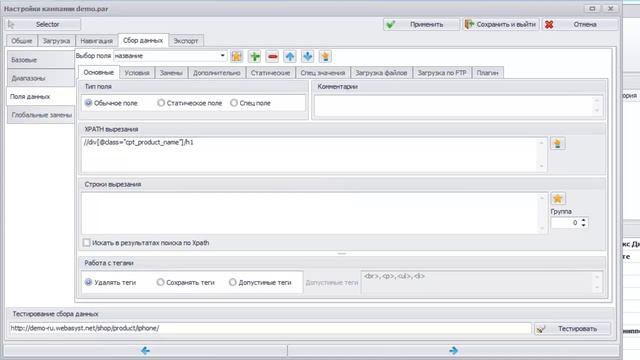This screenshot has width=640, height=360.
Task: Select the Сбор данных tab
Action: [x=143, y=40]
